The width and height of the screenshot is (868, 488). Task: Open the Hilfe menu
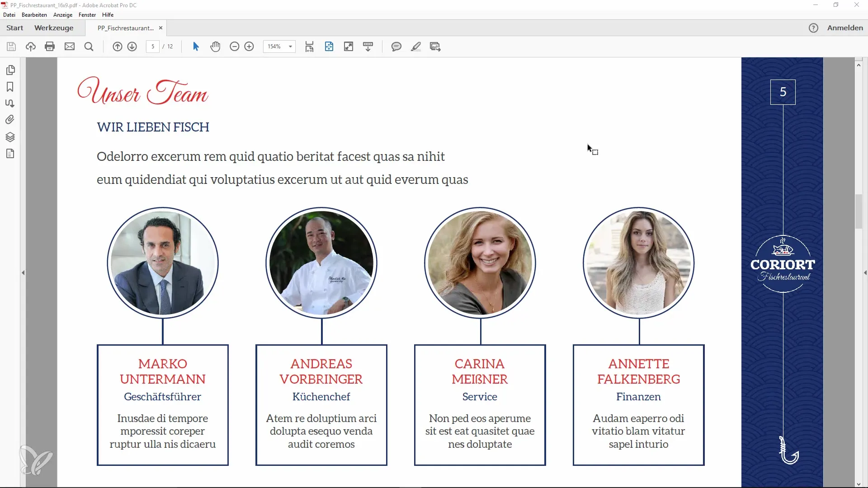108,15
